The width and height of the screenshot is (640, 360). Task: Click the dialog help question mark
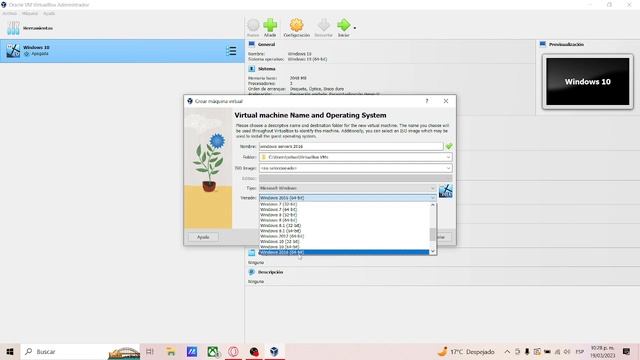click(427, 101)
